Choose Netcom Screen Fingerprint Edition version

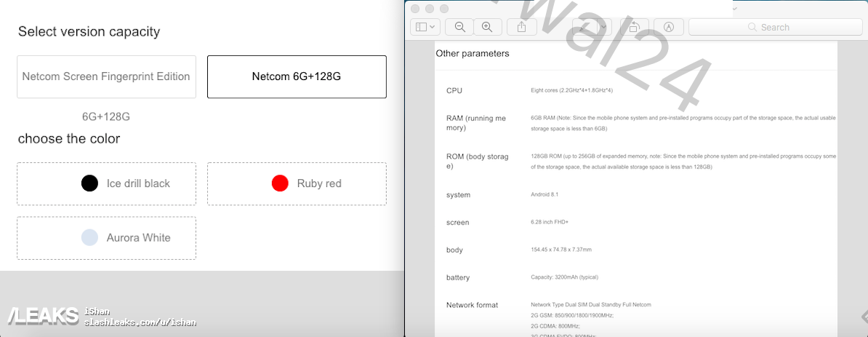[106, 77]
